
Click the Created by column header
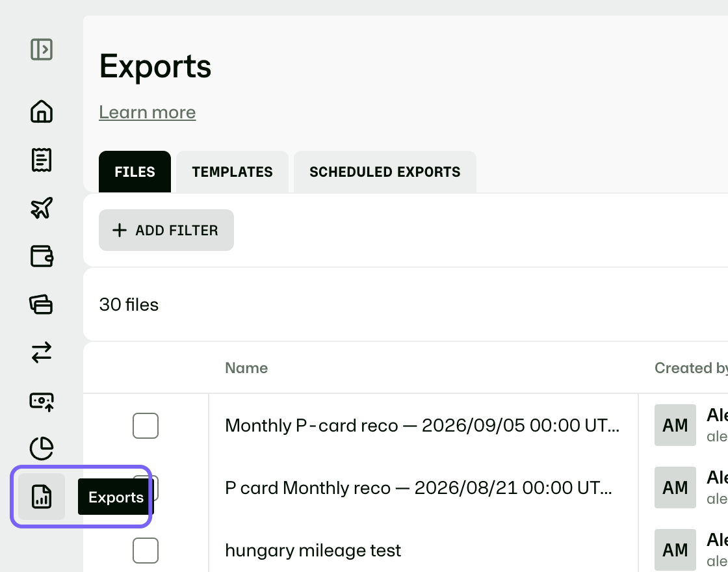692,368
